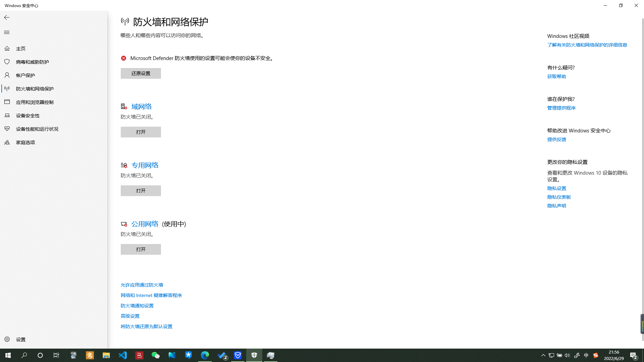Open 主页 in the sidebar
Screen dimensions: 644x362
(x=54, y=49)
